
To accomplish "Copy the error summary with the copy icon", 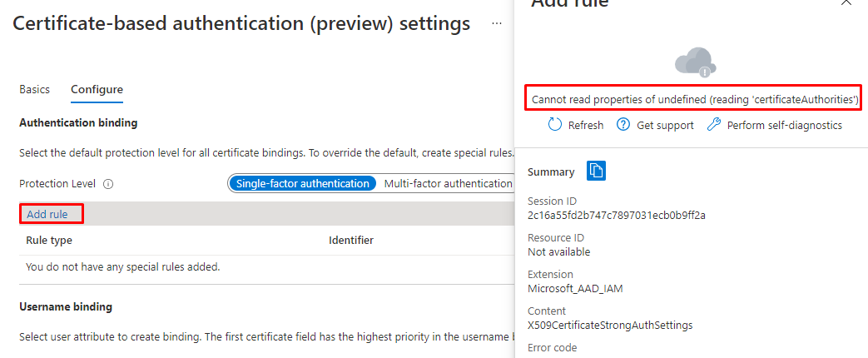I will click(596, 171).
